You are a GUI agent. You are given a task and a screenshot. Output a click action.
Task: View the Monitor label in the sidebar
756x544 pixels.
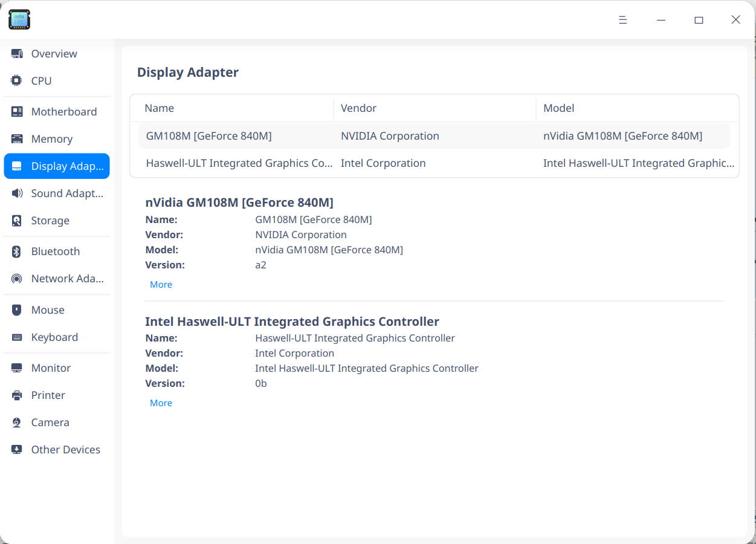pyautogui.click(x=51, y=368)
